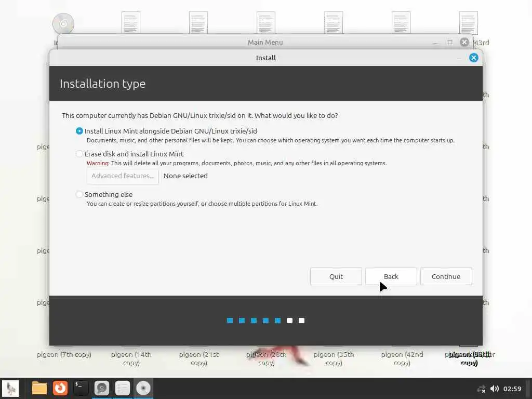
Task: Close the Install window
Action: coord(474,58)
